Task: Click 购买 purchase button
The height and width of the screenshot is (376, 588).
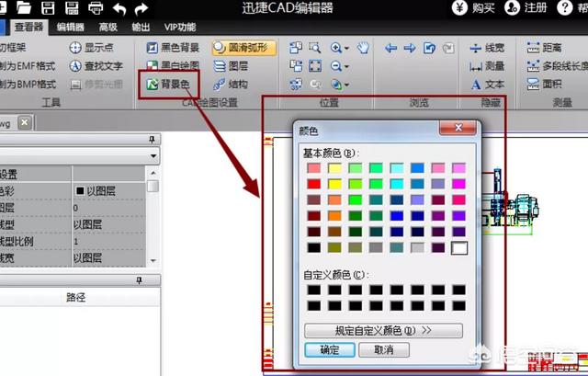Action: click(473, 8)
